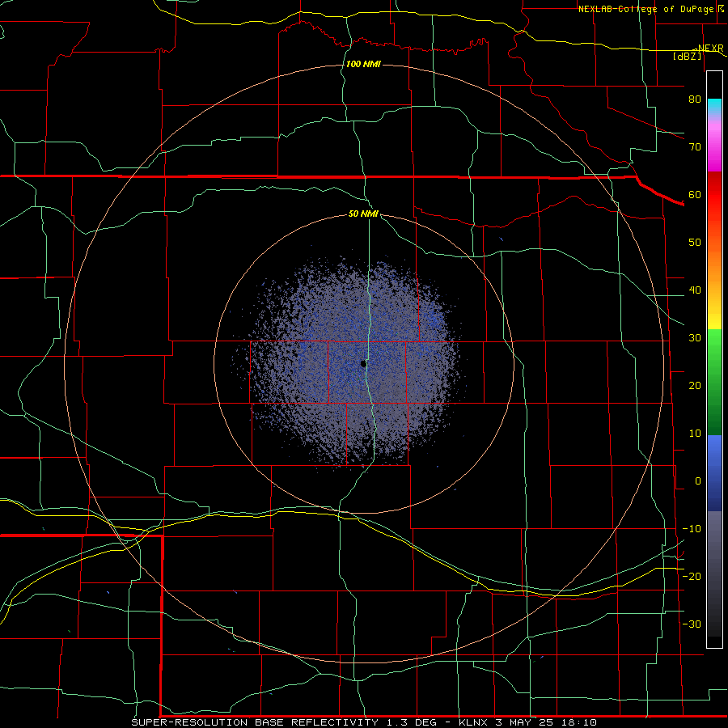Click the -10 value on the color scale

tap(692, 529)
